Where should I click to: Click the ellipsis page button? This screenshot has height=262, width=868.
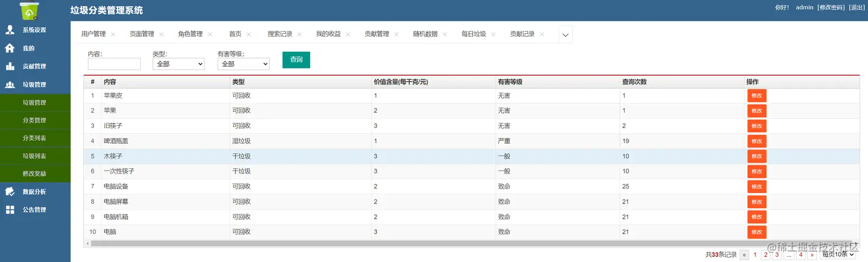789,255
